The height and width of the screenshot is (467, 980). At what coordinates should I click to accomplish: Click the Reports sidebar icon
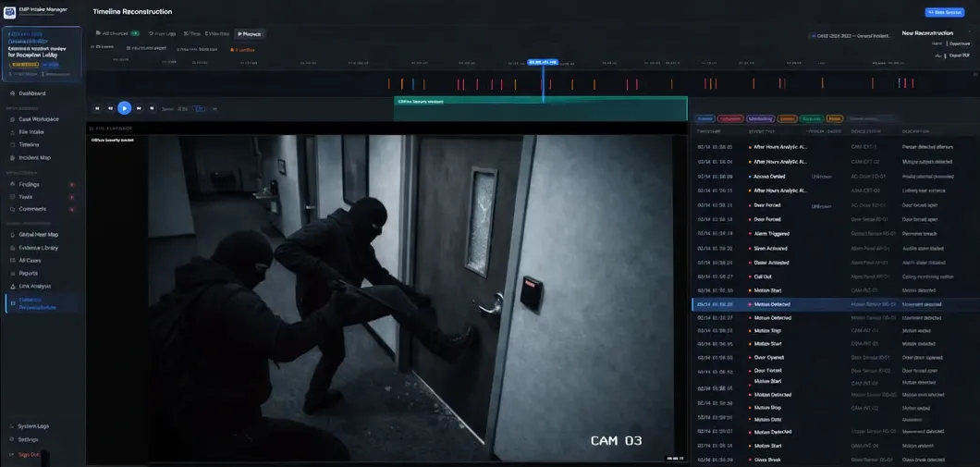click(x=13, y=273)
